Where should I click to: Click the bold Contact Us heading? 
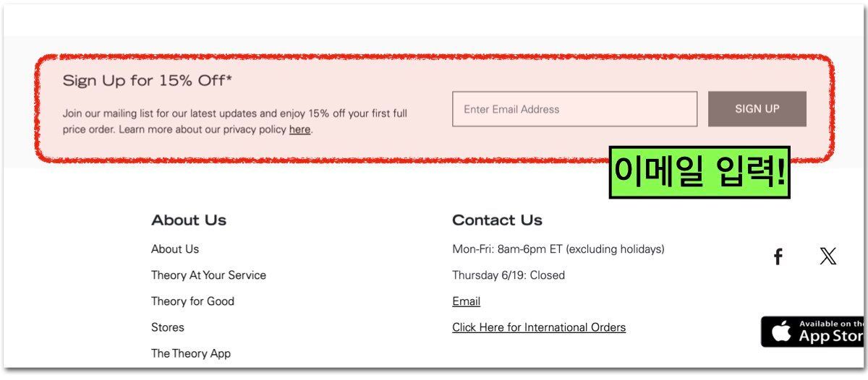click(x=497, y=220)
